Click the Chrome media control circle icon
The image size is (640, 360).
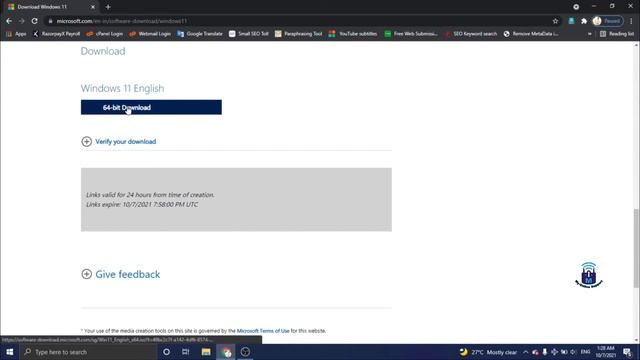click(576, 7)
